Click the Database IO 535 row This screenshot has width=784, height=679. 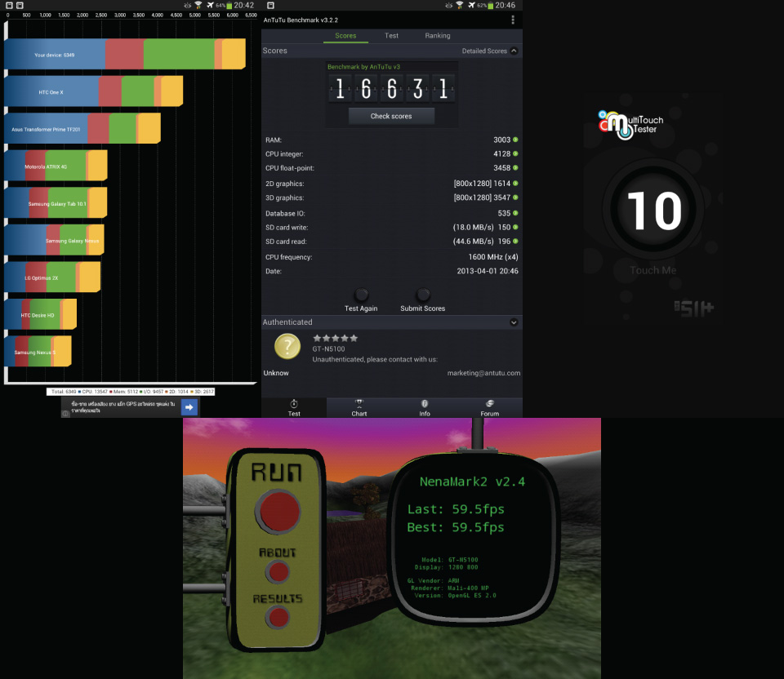391,213
